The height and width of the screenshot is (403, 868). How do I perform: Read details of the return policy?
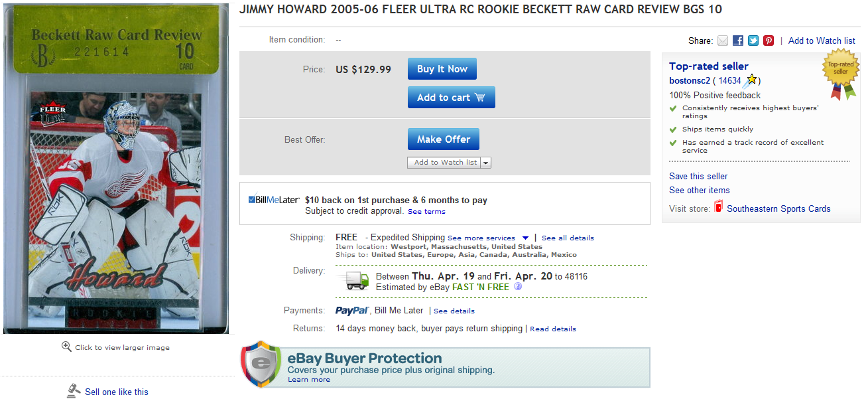(x=553, y=329)
